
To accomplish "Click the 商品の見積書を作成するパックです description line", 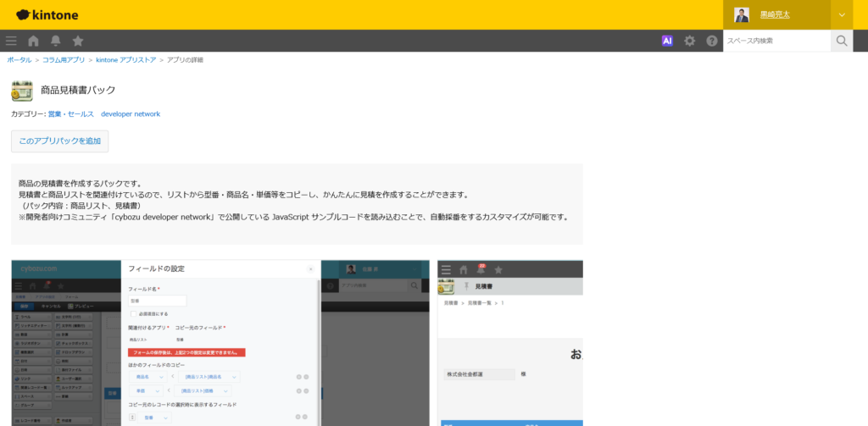I will [81, 184].
